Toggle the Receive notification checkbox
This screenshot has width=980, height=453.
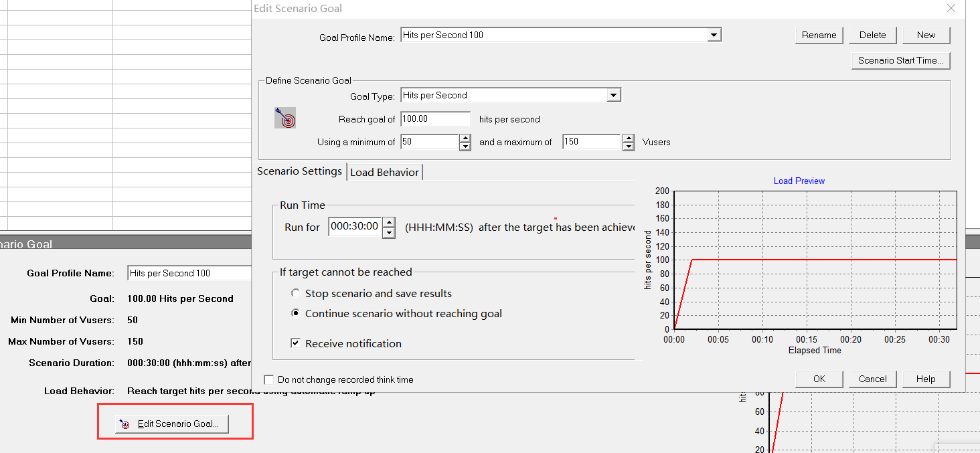[295, 343]
